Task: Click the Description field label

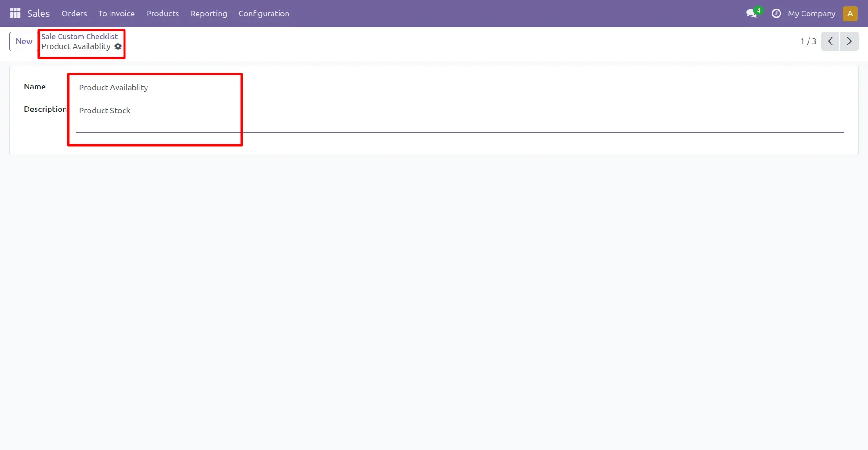Action: [x=45, y=109]
